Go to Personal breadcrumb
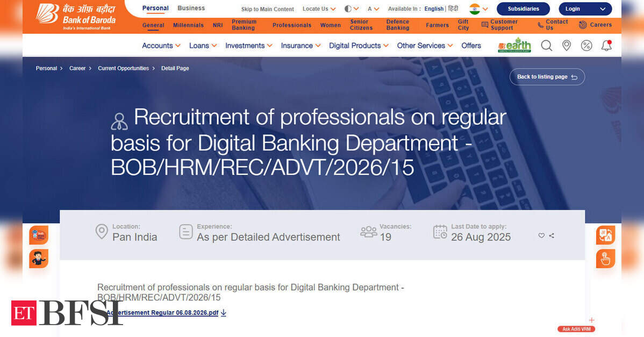Image resolution: width=644 pixels, height=337 pixels. pos(46,68)
